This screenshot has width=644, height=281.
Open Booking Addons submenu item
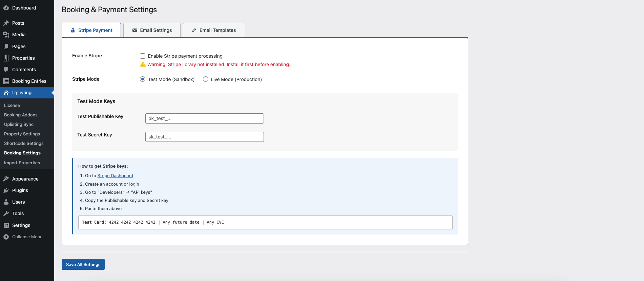point(21,115)
